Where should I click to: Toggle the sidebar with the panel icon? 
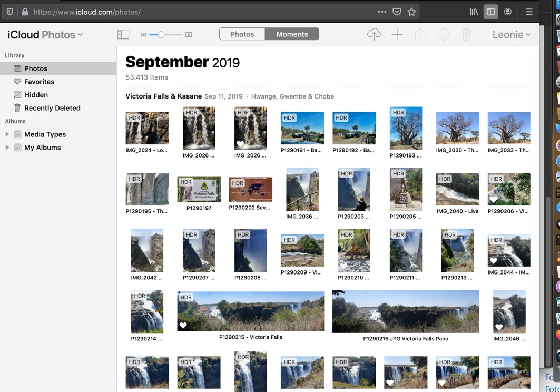(123, 35)
